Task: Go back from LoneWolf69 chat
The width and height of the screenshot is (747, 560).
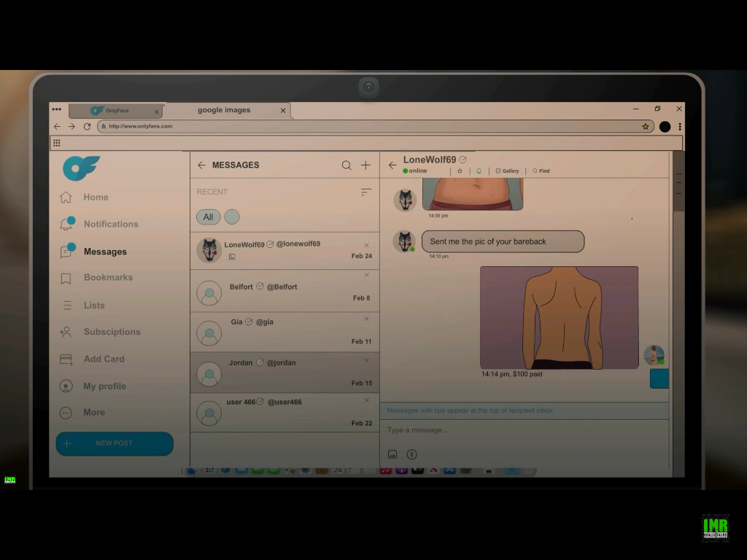Action: point(392,166)
